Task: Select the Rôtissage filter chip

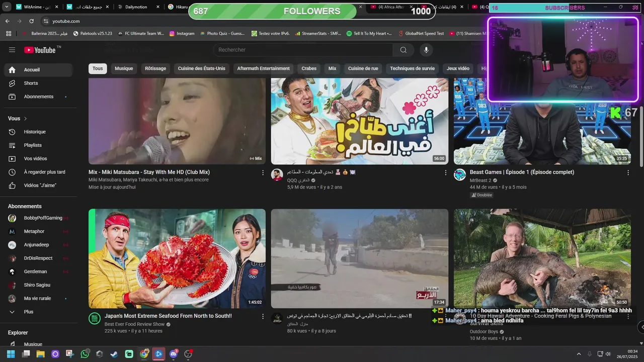Action: pyautogui.click(x=155, y=68)
